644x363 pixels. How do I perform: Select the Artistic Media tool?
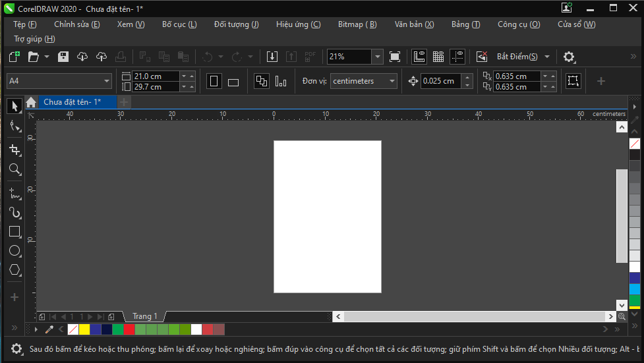point(15,212)
